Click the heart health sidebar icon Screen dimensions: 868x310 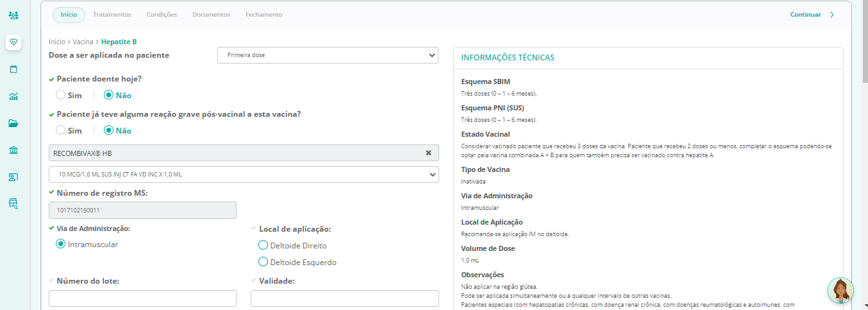click(x=13, y=42)
